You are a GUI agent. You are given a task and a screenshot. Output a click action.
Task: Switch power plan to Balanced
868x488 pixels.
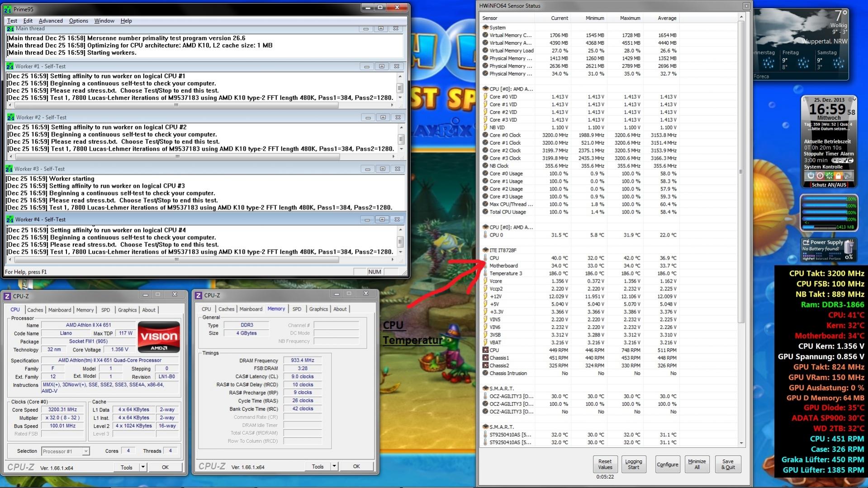pyautogui.click(x=821, y=259)
